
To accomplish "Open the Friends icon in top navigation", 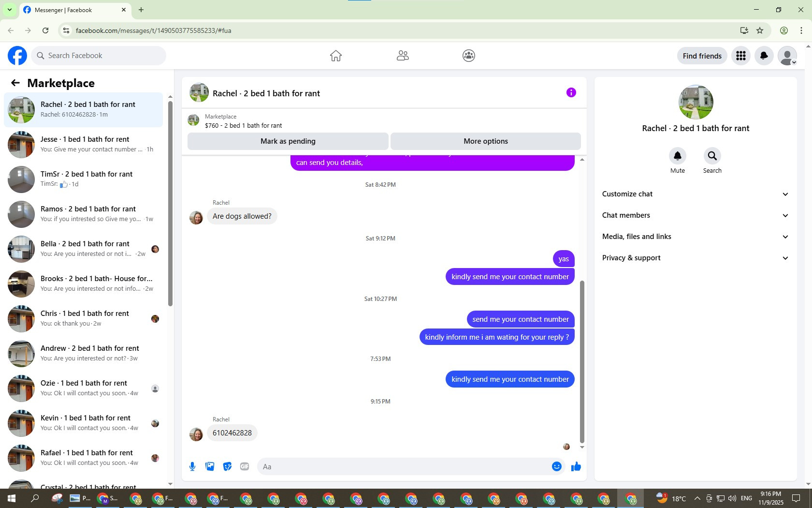I will (x=403, y=56).
